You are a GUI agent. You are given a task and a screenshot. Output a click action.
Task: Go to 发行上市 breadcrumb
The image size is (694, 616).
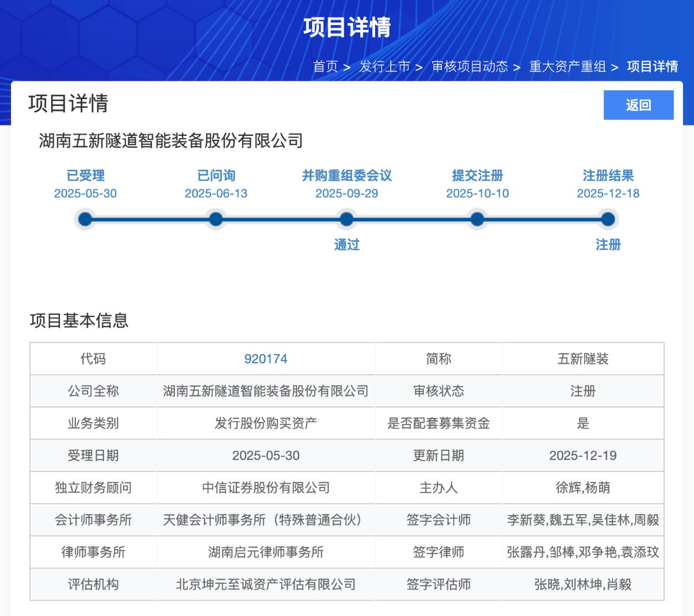pos(384,67)
